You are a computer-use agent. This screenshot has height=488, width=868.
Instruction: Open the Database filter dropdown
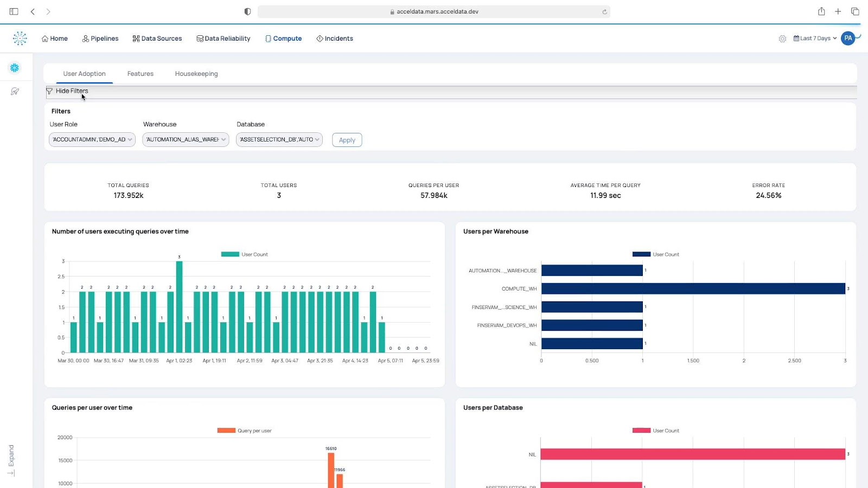tap(279, 140)
